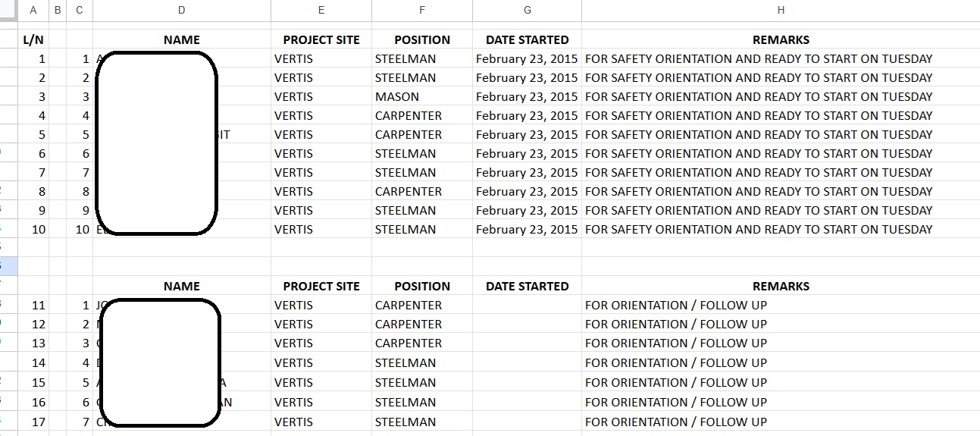Click the lower table's DATE STARTED header
Image resolution: width=980 pixels, height=436 pixels.
527,287
